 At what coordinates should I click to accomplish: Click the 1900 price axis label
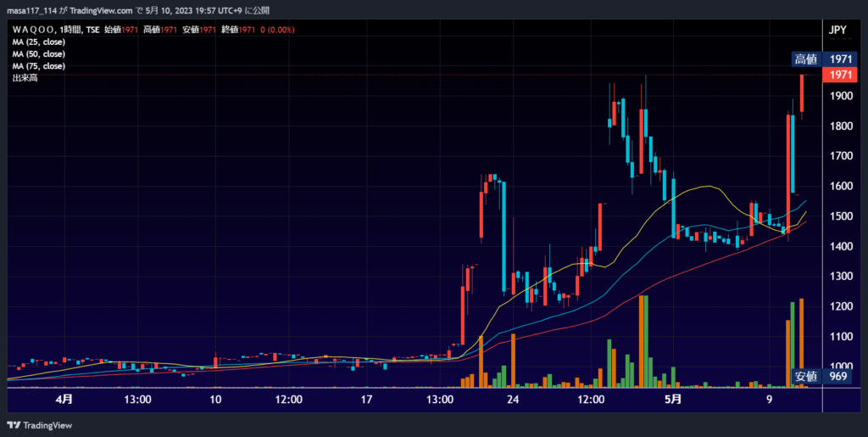pos(840,97)
